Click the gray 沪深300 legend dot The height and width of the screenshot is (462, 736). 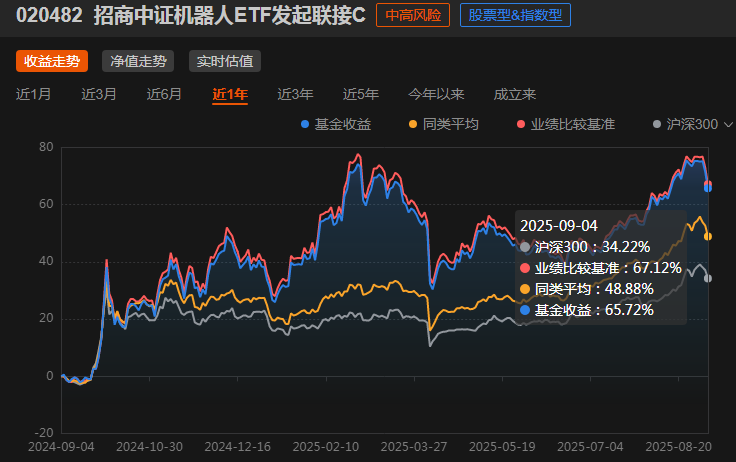coord(657,124)
